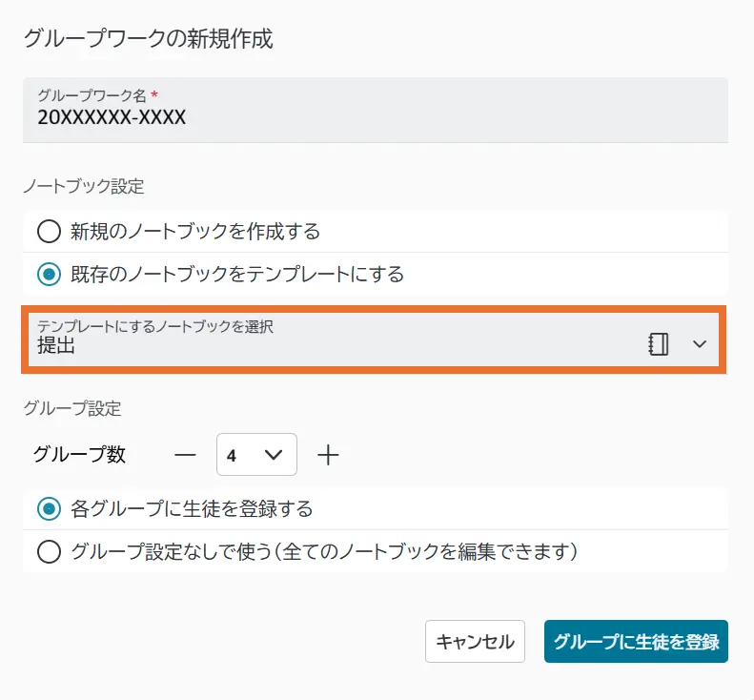Viewport: 754px width, 700px height.
Task: Click the selected template name 提出
Action: click(x=56, y=345)
